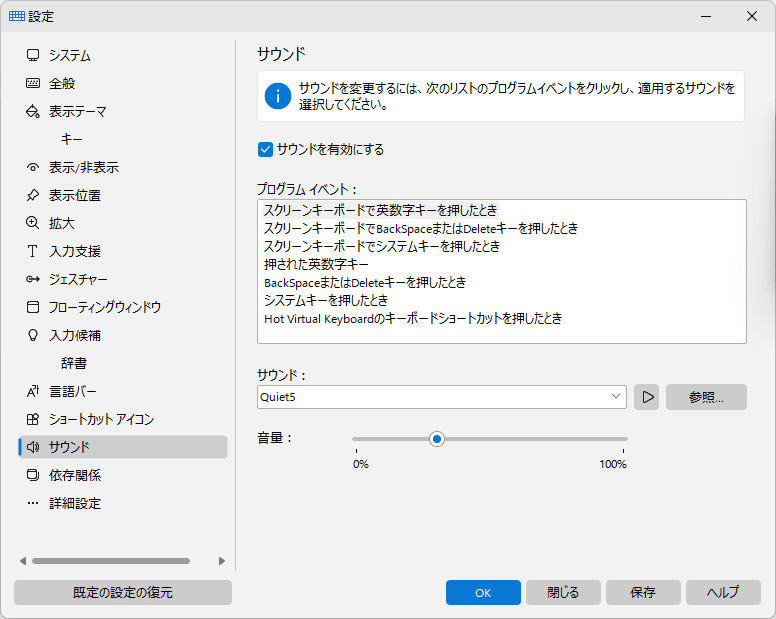776x619 pixels.
Task: Play the selected Quiet5 sound
Action: coord(647,397)
